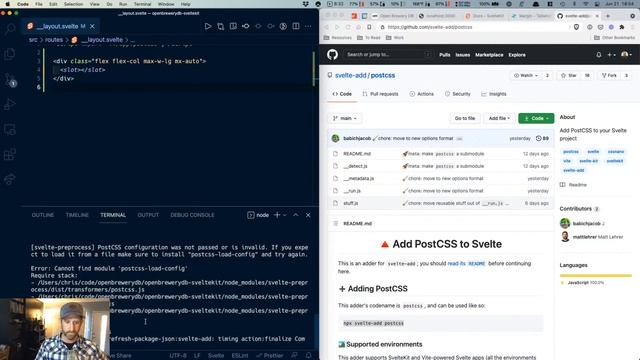Open the postcss repository name link
Image resolution: width=640 pixels, height=360 pixels.
[382, 76]
